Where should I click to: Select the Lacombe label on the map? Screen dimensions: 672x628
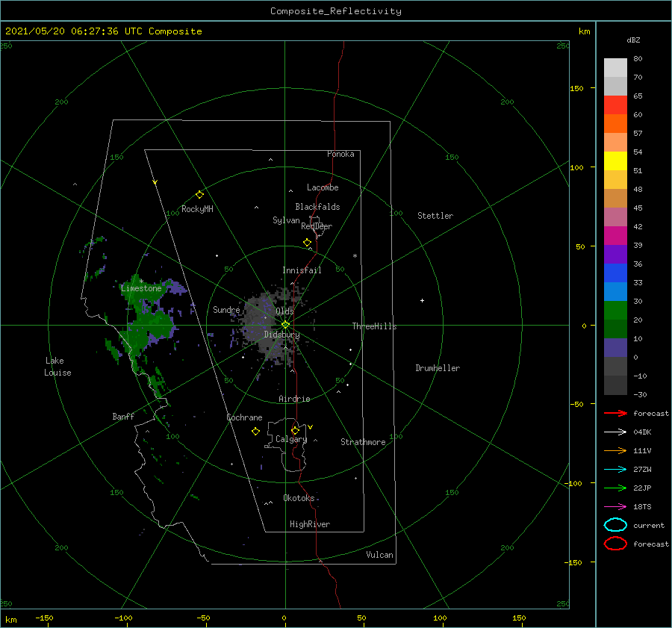(x=323, y=187)
